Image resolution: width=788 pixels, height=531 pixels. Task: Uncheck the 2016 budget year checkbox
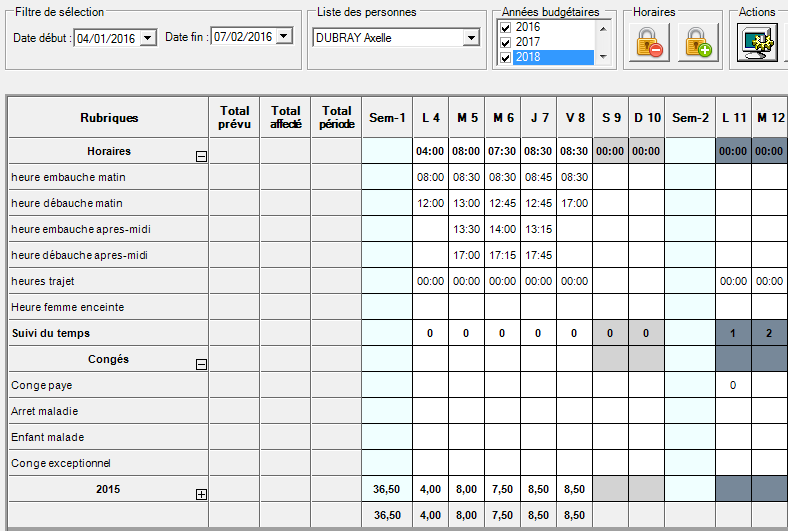point(505,28)
